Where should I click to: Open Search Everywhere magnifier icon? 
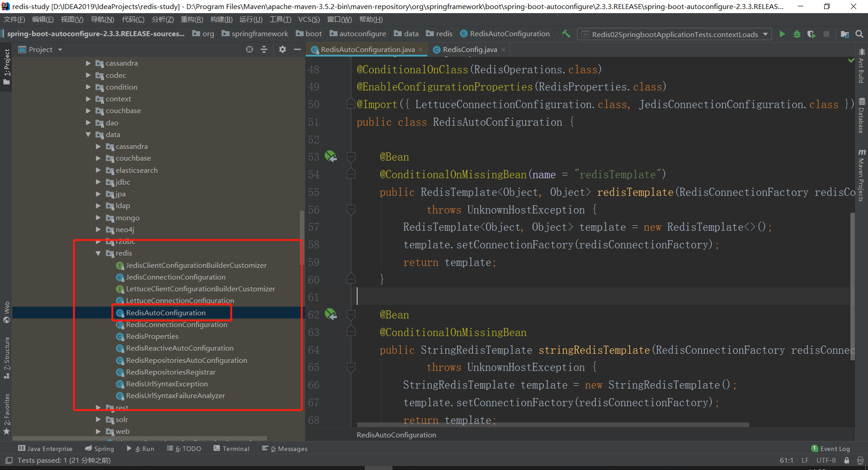(x=859, y=34)
